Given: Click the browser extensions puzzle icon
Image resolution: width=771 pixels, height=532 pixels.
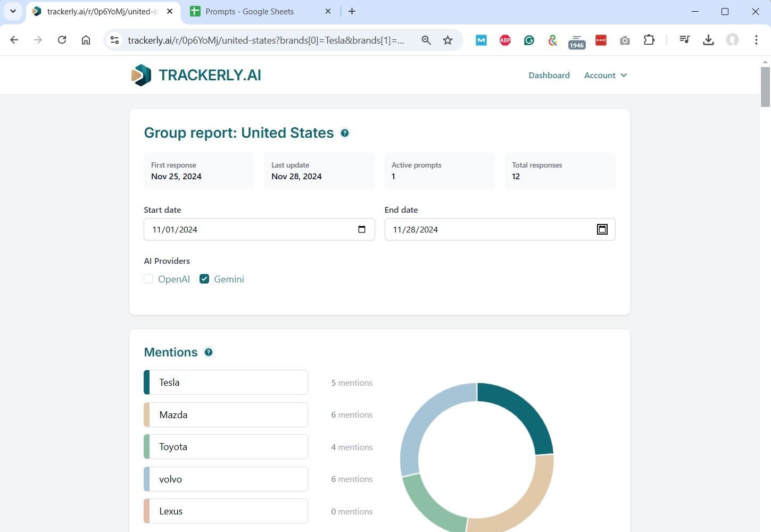Looking at the screenshot, I should coord(649,40).
